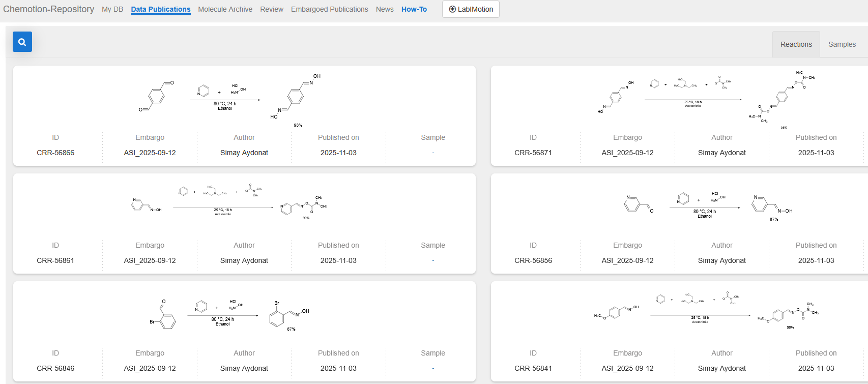
Task: Navigate to Embargoed Publications
Action: pos(329,9)
